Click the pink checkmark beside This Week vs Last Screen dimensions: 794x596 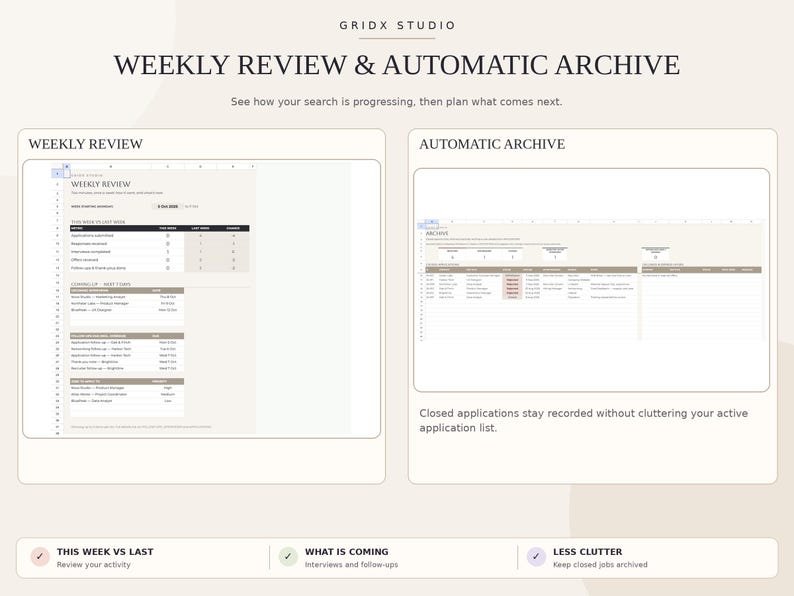coord(40,557)
